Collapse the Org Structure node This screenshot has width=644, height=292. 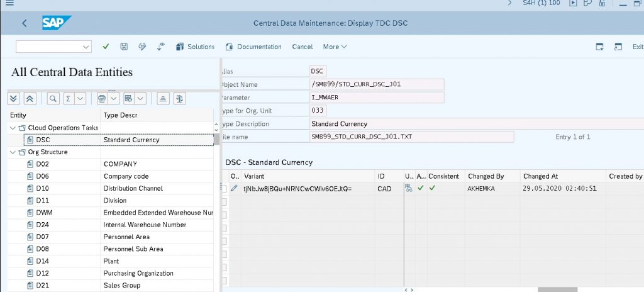[x=13, y=152]
